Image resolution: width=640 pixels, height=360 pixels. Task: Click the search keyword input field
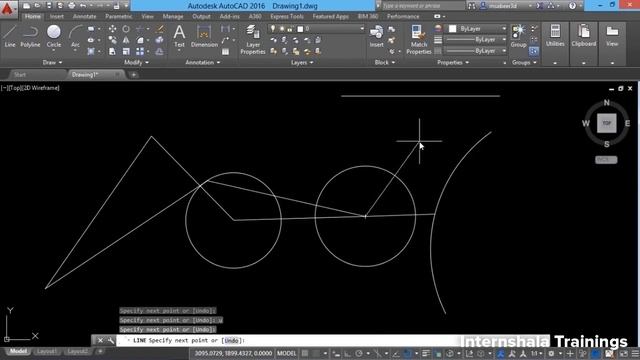422,6
